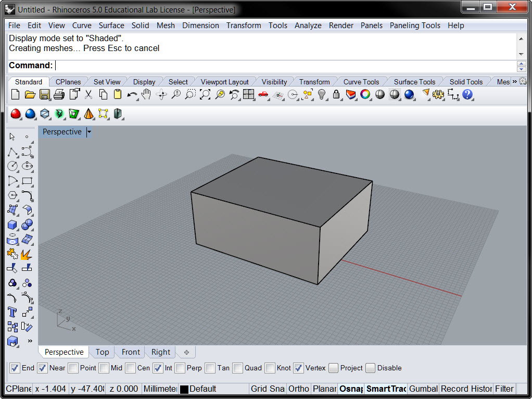Switch to the Curve Tools toolbar tab
The width and height of the screenshot is (532, 399).
pyautogui.click(x=361, y=82)
